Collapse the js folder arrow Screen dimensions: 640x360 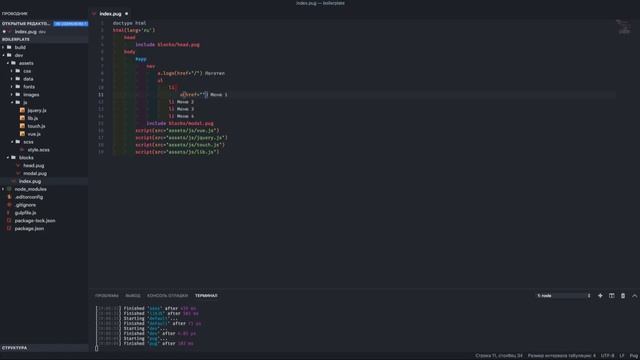click(12, 102)
